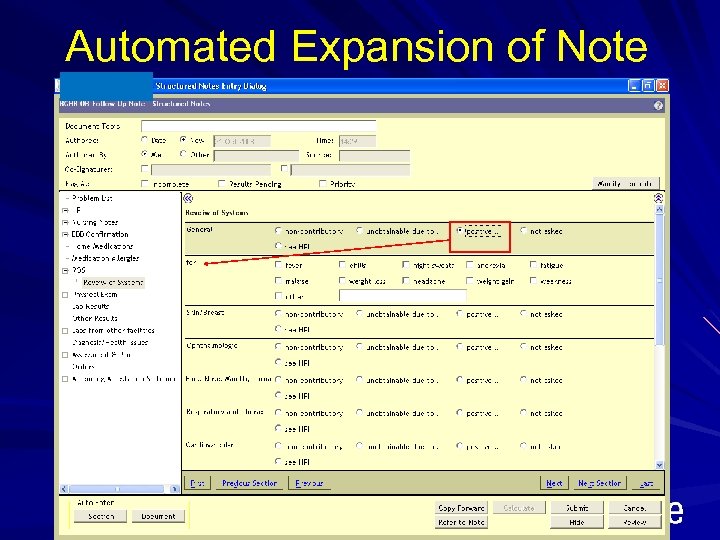Select Respiratory and Thorax positive option
720x540 pixels.
tap(460, 412)
